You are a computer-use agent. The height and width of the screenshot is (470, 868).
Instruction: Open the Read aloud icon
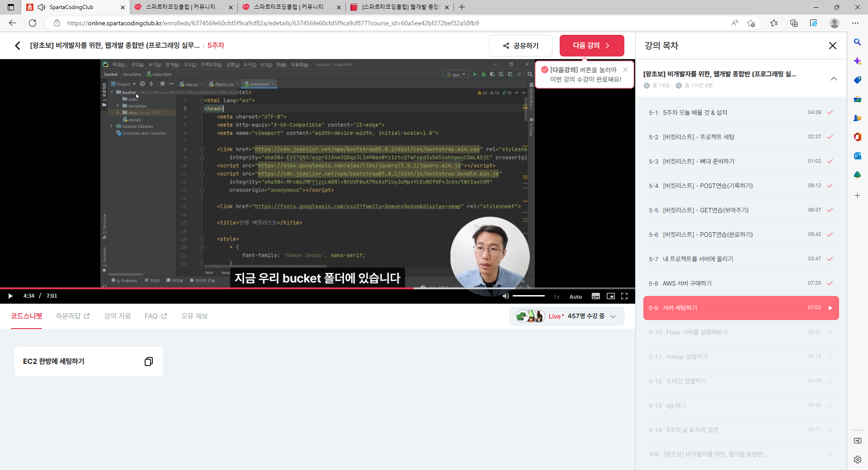(x=735, y=23)
